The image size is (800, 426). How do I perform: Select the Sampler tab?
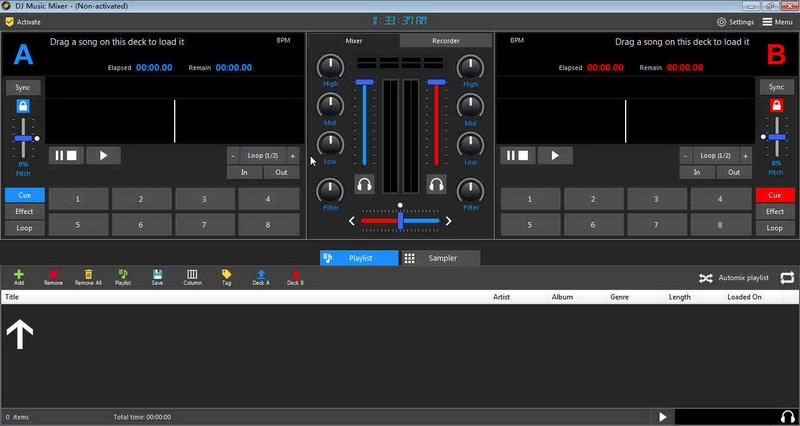441,258
